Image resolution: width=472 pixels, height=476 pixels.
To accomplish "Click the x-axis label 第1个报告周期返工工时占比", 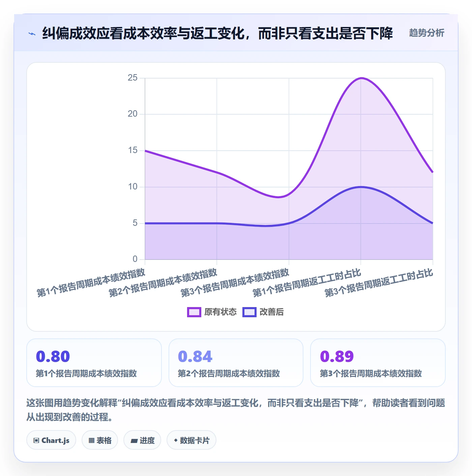I will [307, 283].
